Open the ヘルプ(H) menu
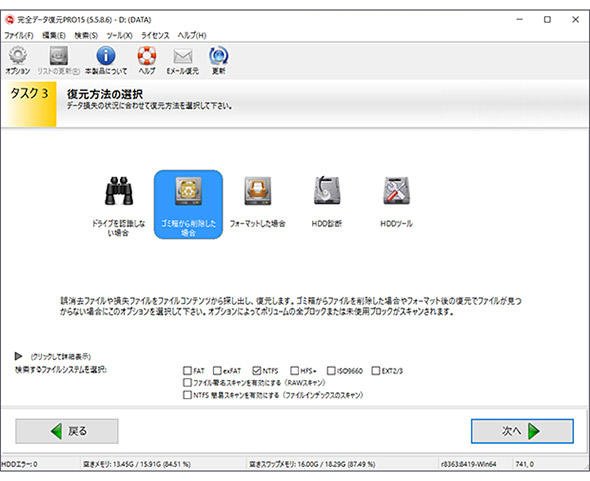 tap(192, 35)
